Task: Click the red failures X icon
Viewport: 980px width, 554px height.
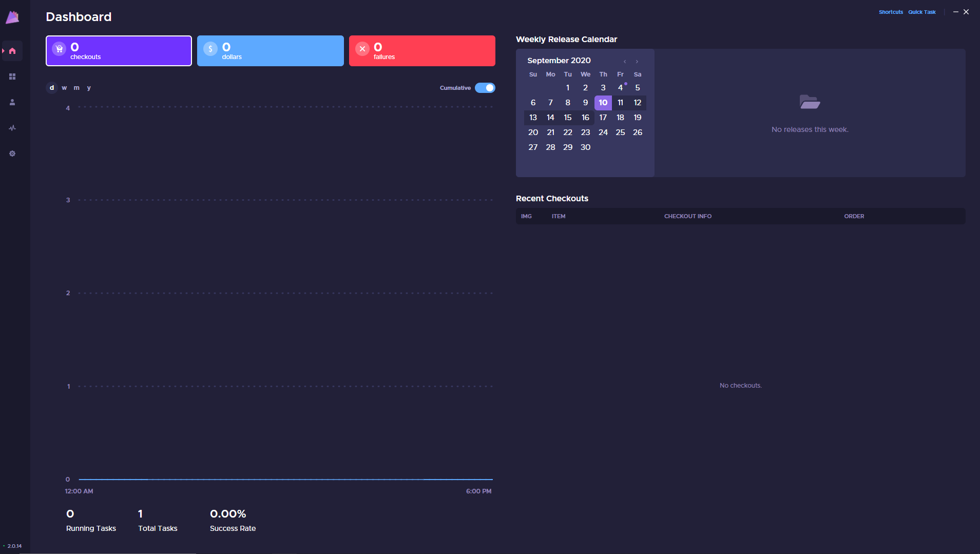Action: coord(362,49)
